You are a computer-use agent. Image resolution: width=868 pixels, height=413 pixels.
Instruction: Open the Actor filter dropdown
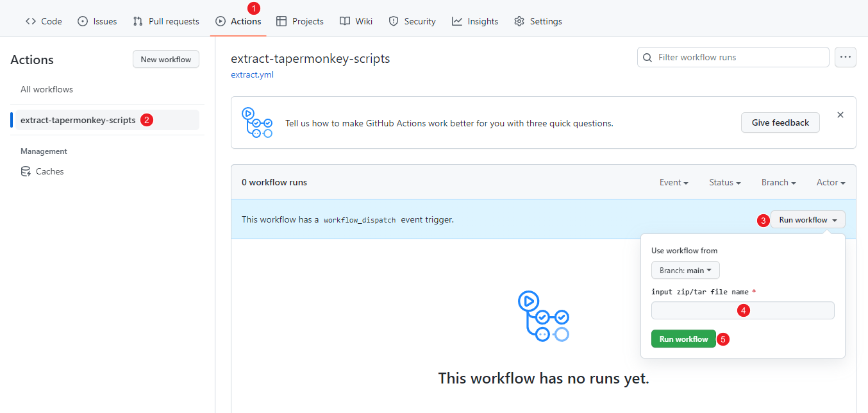tap(831, 182)
